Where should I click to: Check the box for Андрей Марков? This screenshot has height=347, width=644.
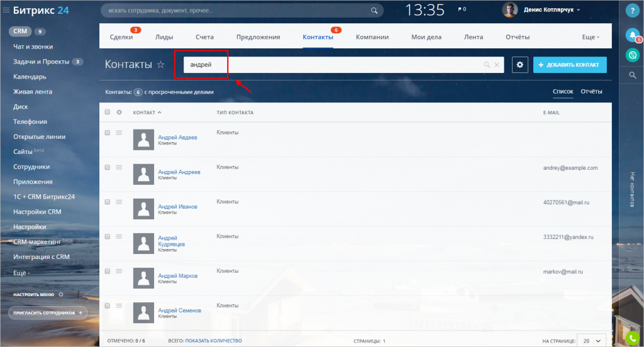click(107, 271)
